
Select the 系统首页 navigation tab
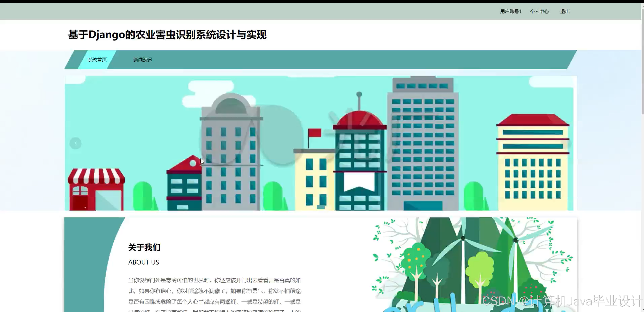point(97,59)
